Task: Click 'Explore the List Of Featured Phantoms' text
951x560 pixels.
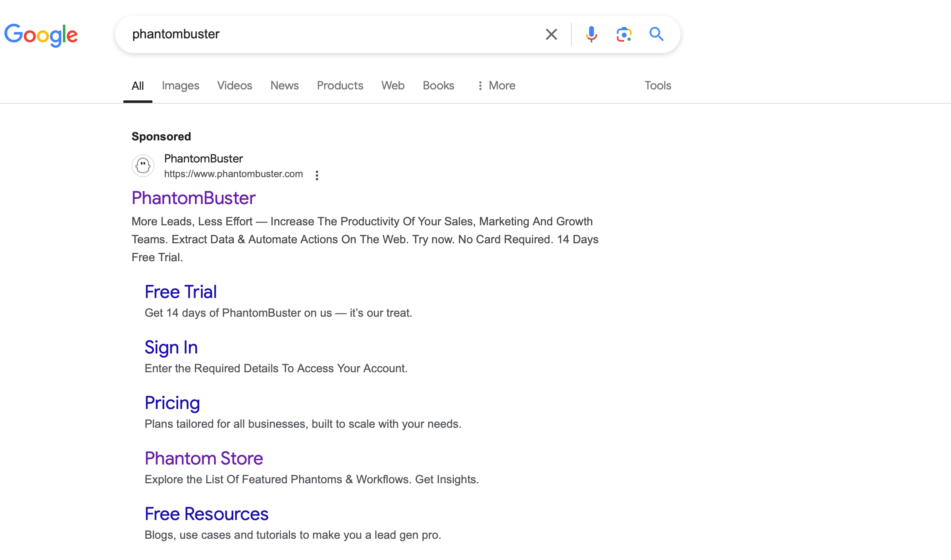Action: coord(312,479)
